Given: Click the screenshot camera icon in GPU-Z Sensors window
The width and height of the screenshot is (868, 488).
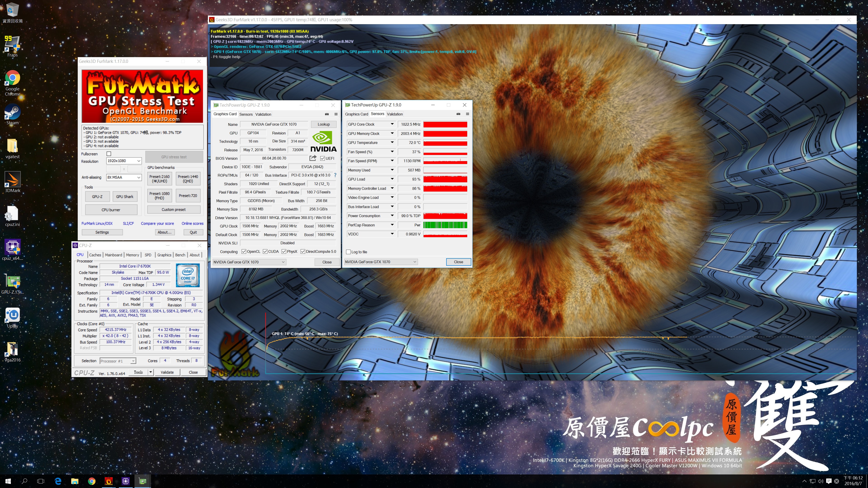Looking at the screenshot, I should [458, 114].
